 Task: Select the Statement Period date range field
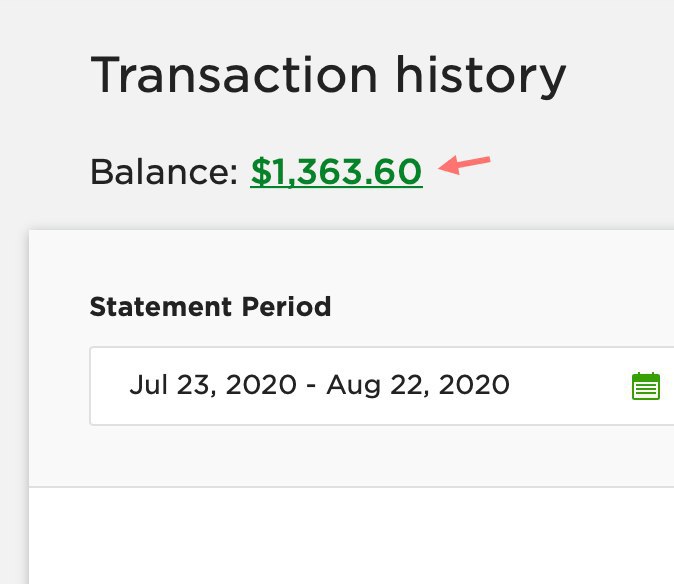(x=382, y=385)
